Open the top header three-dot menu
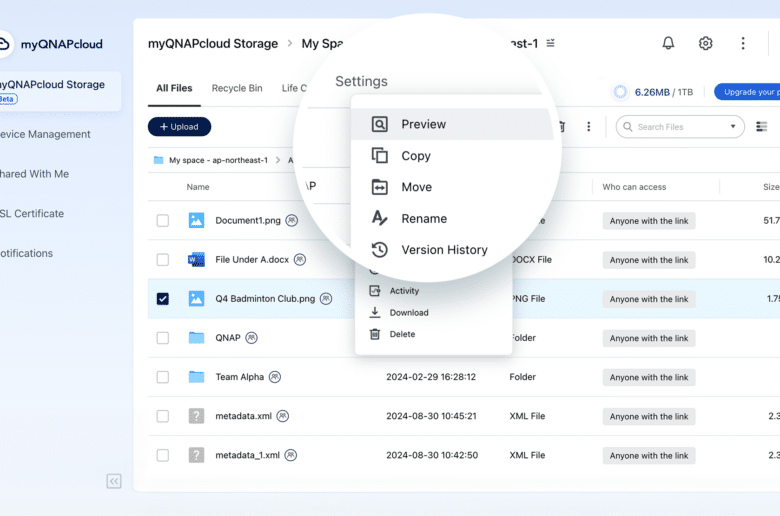This screenshot has height=516, width=780. pyautogui.click(x=743, y=43)
